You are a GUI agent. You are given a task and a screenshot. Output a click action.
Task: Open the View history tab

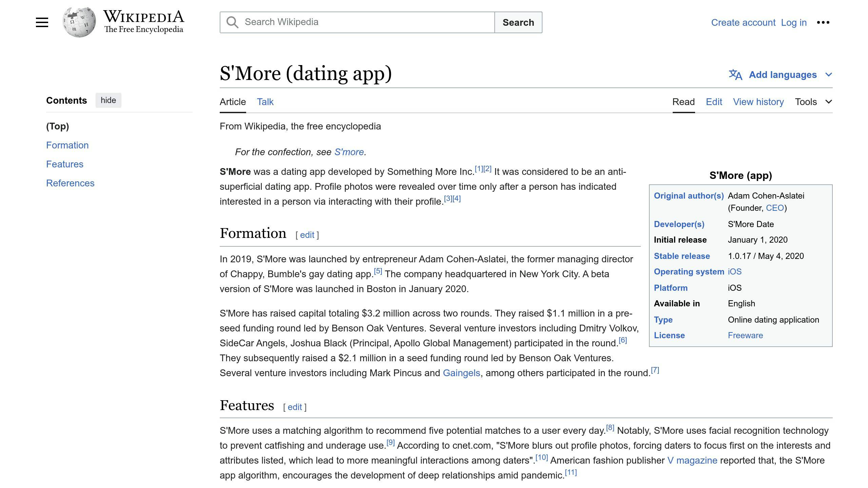coord(758,102)
